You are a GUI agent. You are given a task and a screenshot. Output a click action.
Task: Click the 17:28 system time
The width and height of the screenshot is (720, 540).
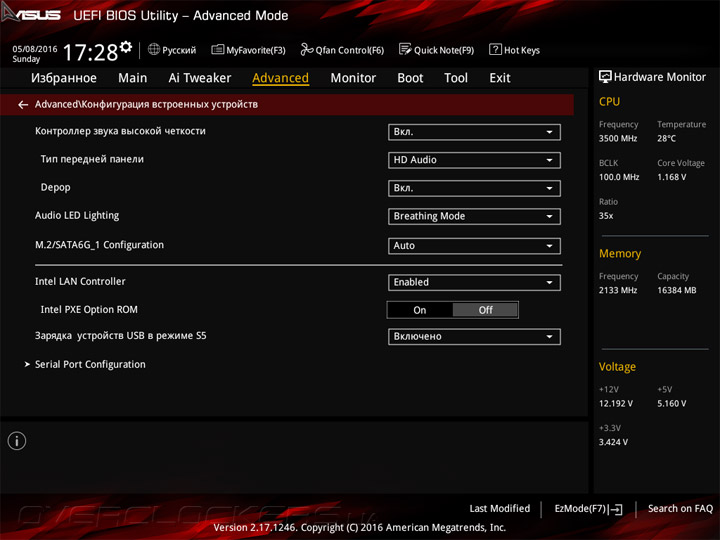click(90, 52)
